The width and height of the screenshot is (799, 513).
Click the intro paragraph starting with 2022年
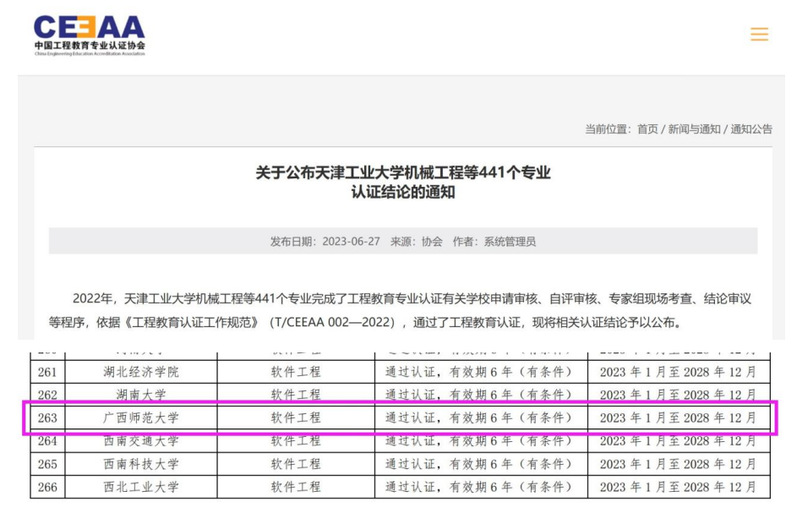point(400,310)
